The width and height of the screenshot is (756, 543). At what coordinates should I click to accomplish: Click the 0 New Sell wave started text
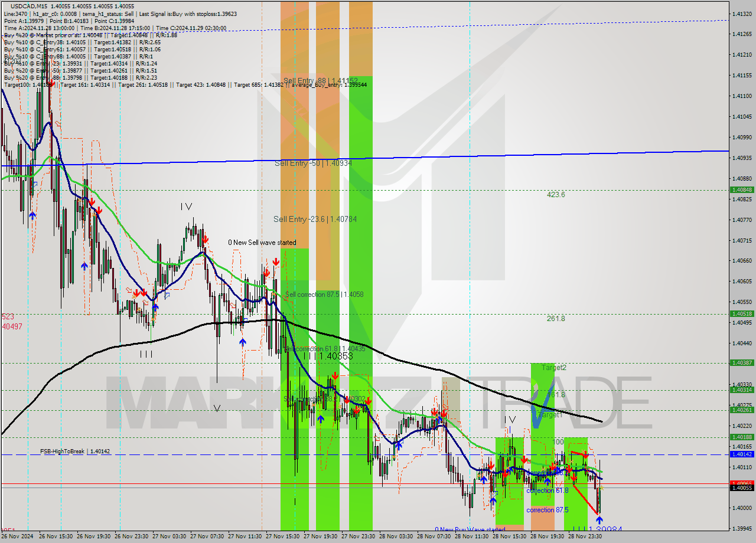click(x=262, y=242)
